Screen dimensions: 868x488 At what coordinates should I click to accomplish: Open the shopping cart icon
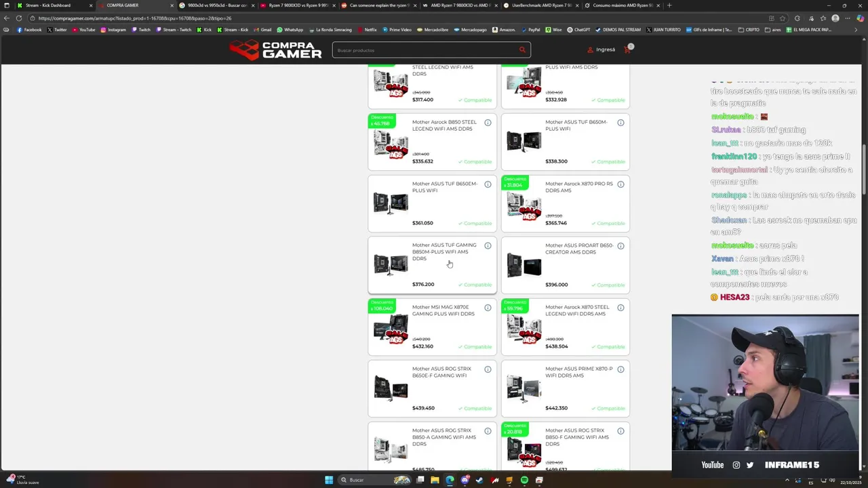pyautogui.click(x=627, y=49)
